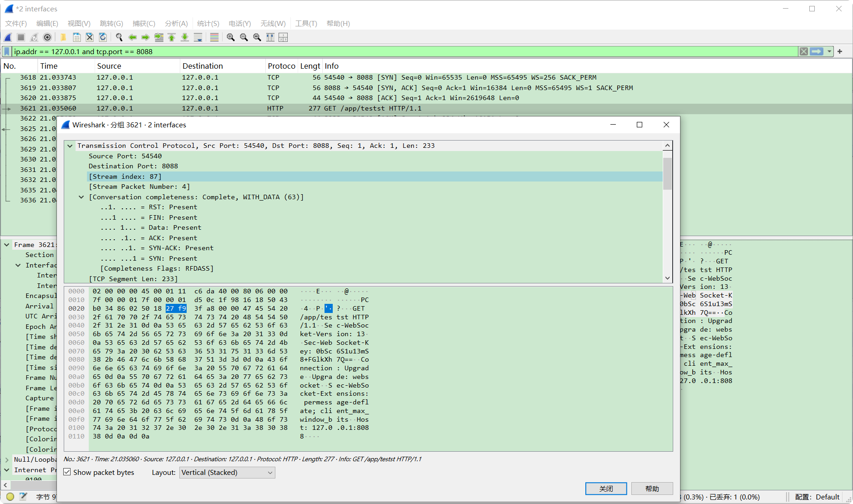This screenshot has width=853, height=504.
Task: Close the capture file via toolbar
Action: click(90, 37)
